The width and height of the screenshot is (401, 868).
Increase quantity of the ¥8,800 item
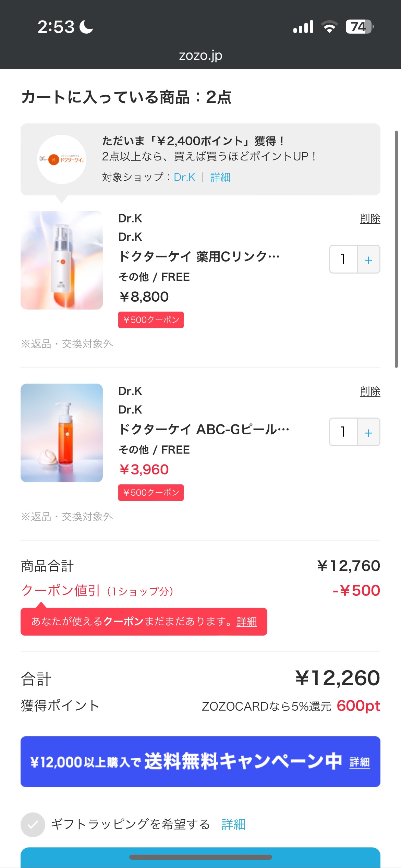368,260
